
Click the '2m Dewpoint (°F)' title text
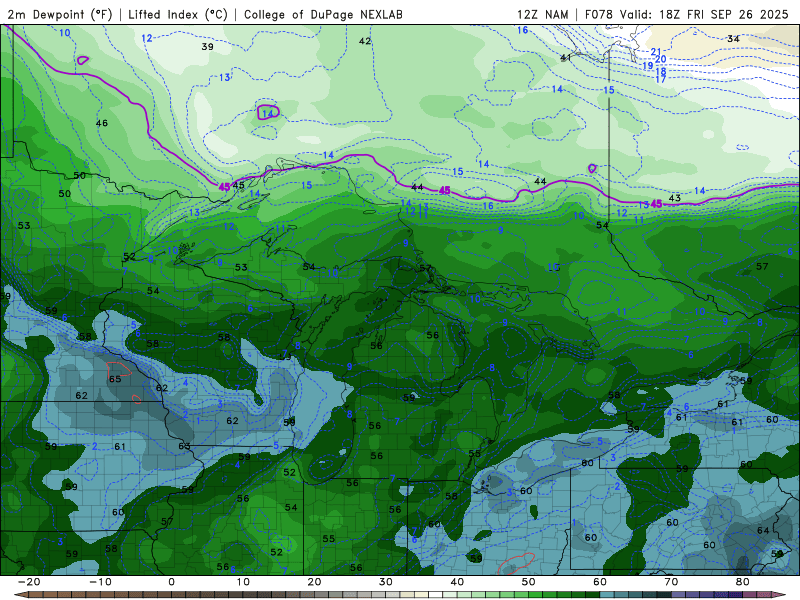[x=60, y=15]
